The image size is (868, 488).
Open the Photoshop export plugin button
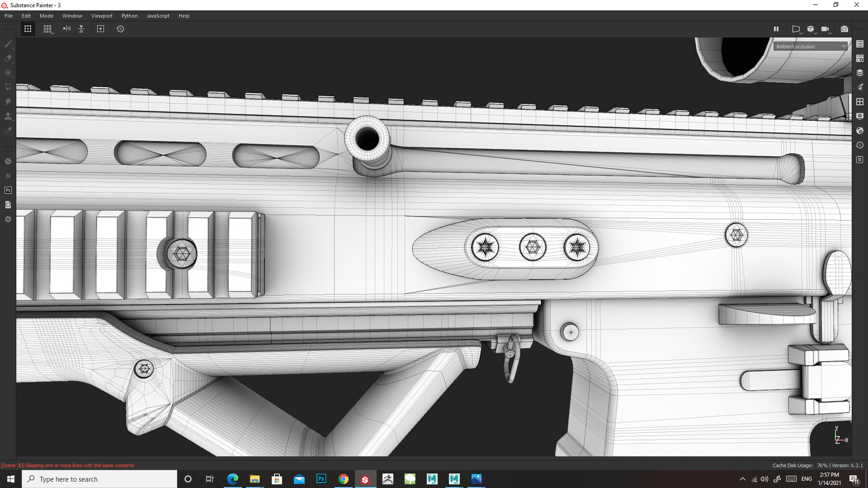[8, 190]
